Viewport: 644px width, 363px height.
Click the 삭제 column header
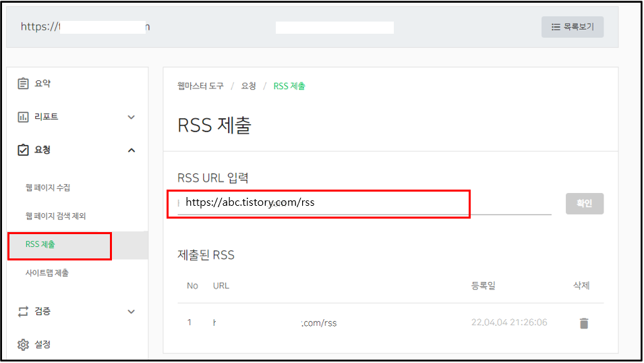(581, 285)
